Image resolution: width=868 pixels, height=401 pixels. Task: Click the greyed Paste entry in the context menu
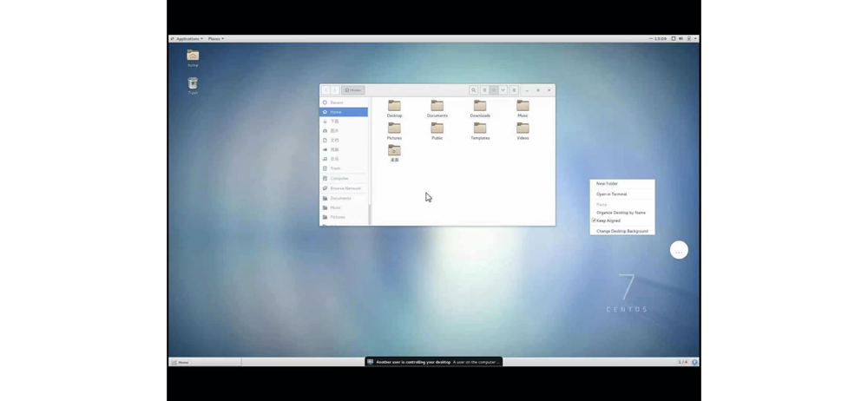point(622,204)
